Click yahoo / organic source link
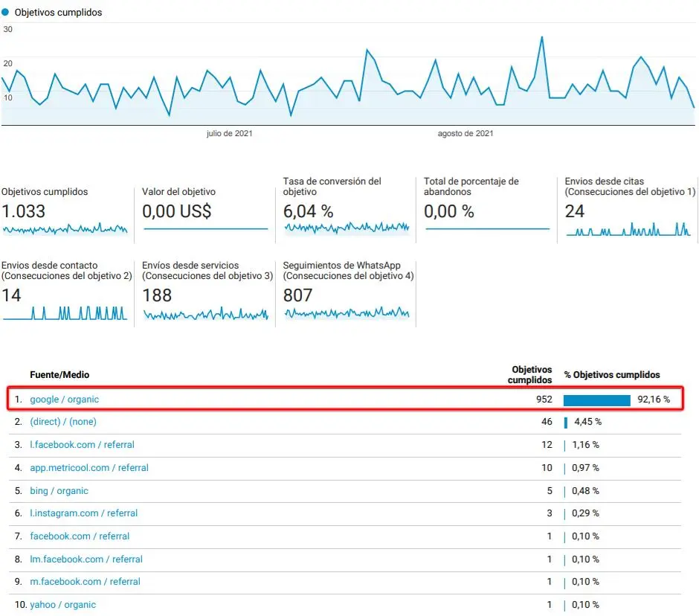699x616 pixels. (62, 605)
